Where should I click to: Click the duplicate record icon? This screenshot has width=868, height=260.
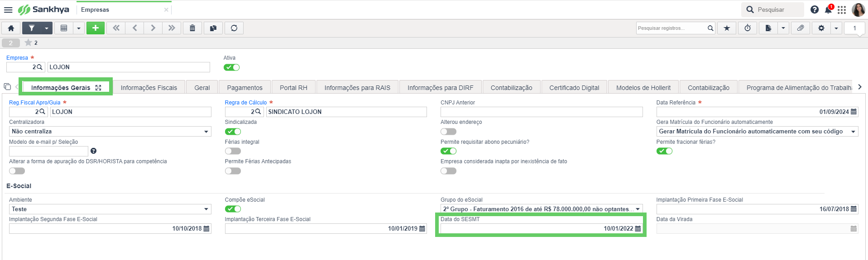213,28
